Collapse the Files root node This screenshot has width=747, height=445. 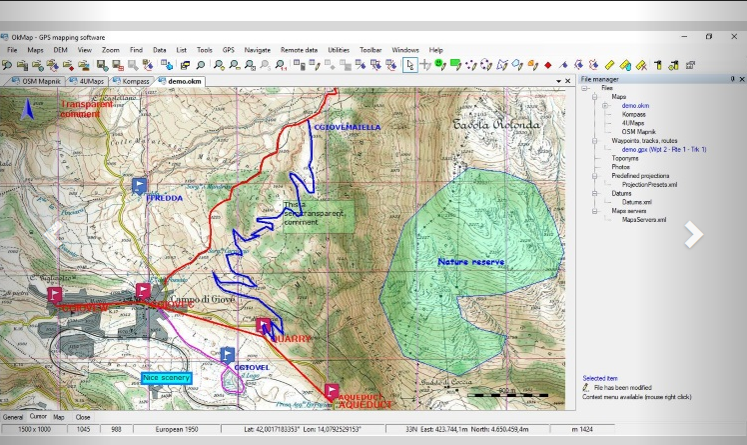click(585, 88)
